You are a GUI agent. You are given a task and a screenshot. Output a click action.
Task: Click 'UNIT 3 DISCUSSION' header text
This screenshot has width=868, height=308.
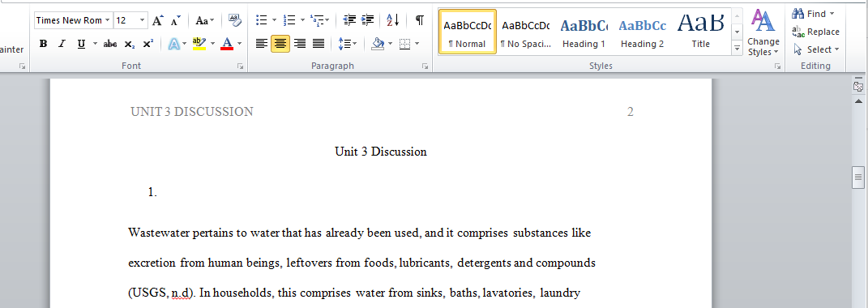[x=191, y=112]
